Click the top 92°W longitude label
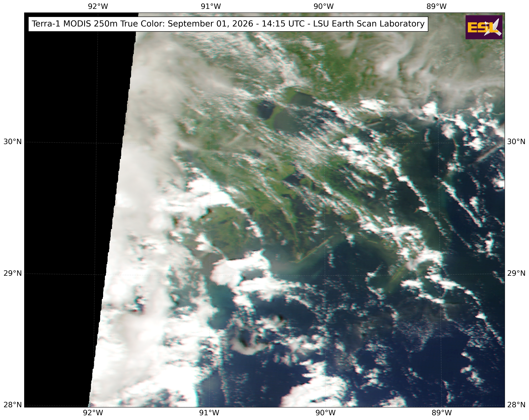The image size is (529, 420). (x=98, y=7)
